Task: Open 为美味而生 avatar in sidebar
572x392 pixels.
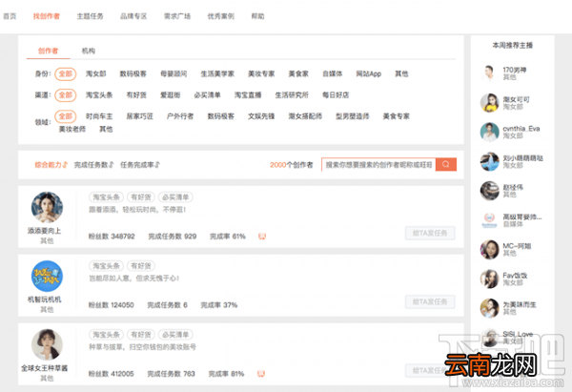Action: [x=489, y=308]
